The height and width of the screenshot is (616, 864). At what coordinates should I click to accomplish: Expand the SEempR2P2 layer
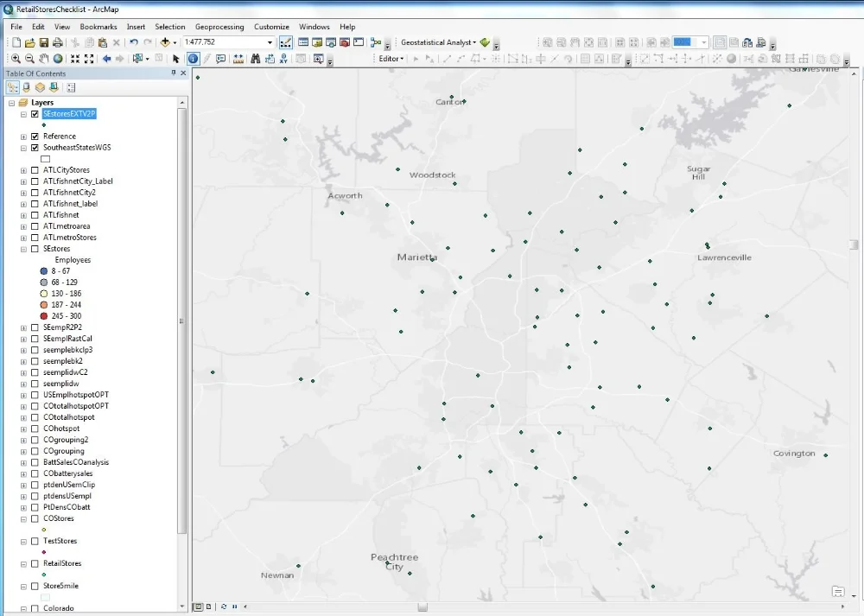23,327
